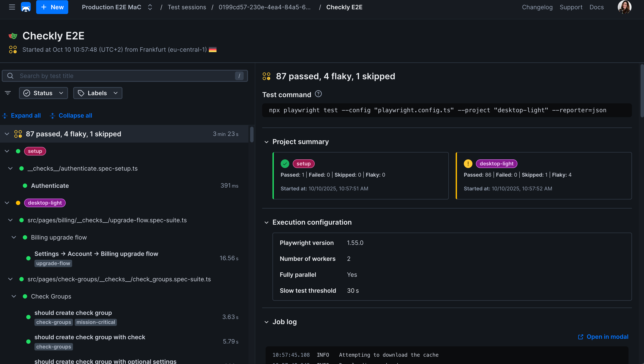Screen dimensions: 644x364
Task: Open the Labels filter dropdown
Action: [x=98, y=93]
